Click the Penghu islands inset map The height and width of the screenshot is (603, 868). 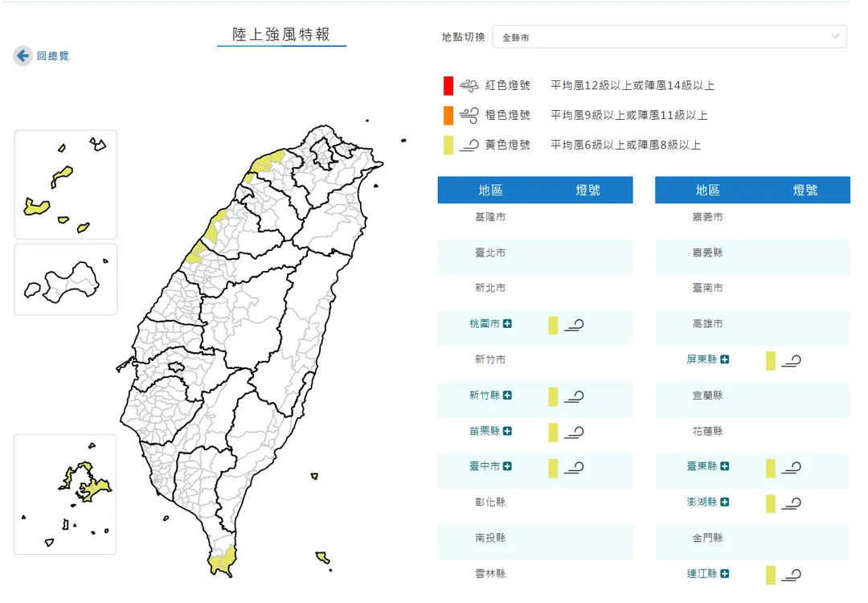click(x=65, y=494)
